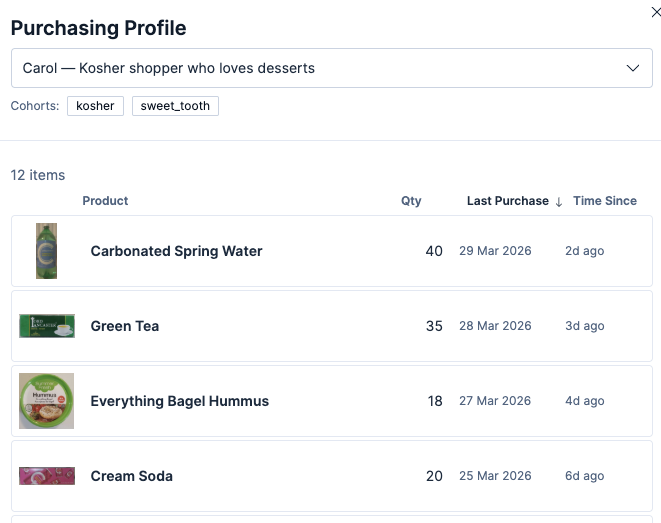The height and width of the screenshot is (523, 661).
Task: Sort by Time Since column header
Action: 605,201
